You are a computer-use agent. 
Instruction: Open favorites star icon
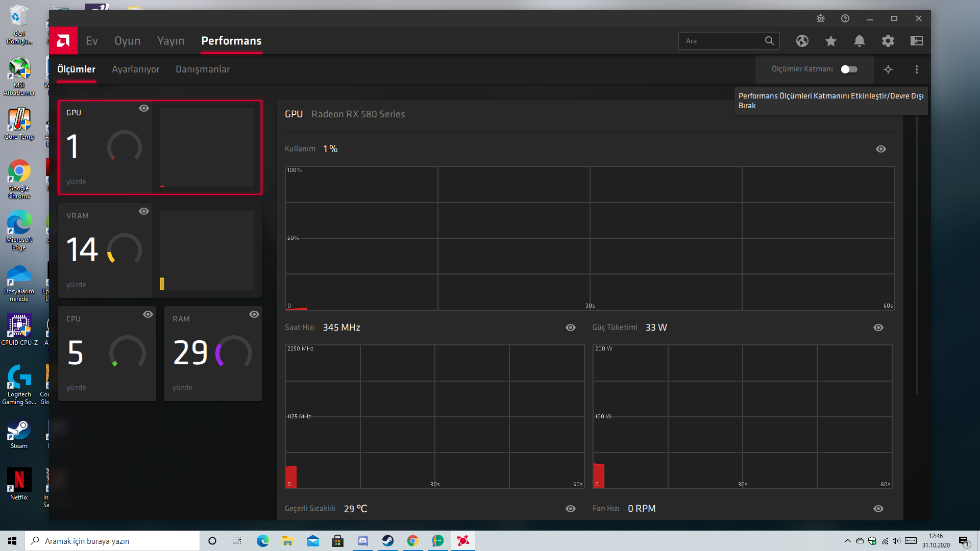(x=831, y=41)
